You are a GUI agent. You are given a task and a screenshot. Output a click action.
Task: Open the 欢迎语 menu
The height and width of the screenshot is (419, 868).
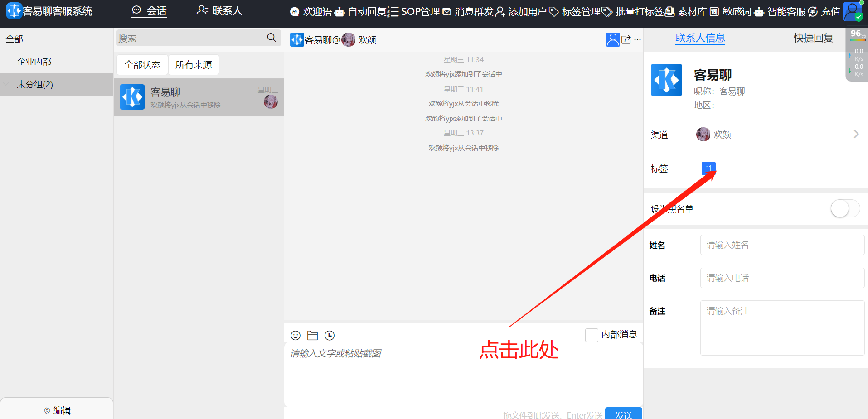tap(311, 12)
